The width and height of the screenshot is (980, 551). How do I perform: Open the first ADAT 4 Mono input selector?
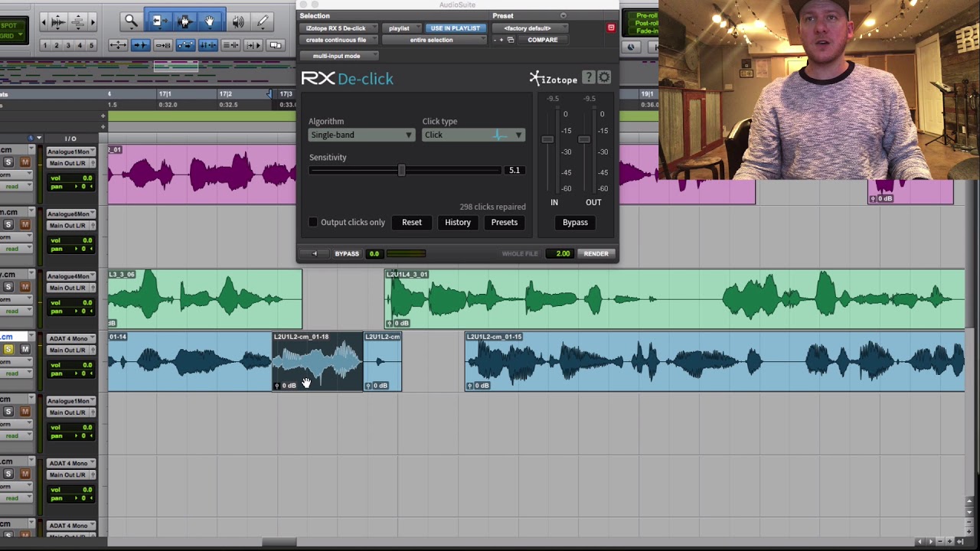71,338
